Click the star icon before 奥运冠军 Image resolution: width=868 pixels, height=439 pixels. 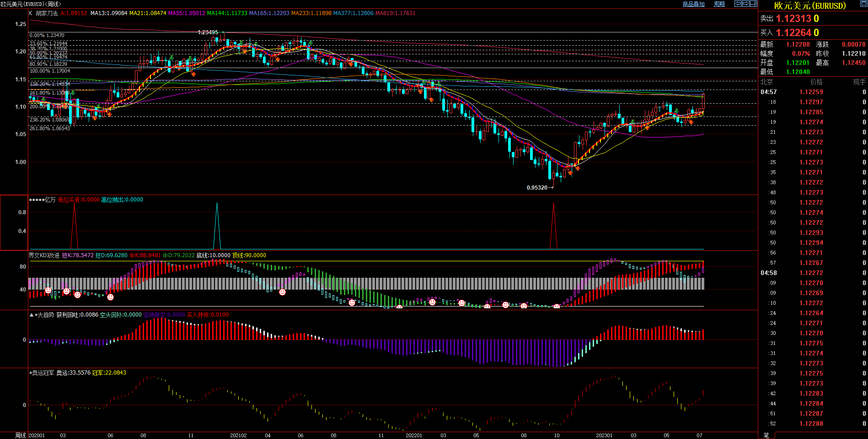[31, 373]
